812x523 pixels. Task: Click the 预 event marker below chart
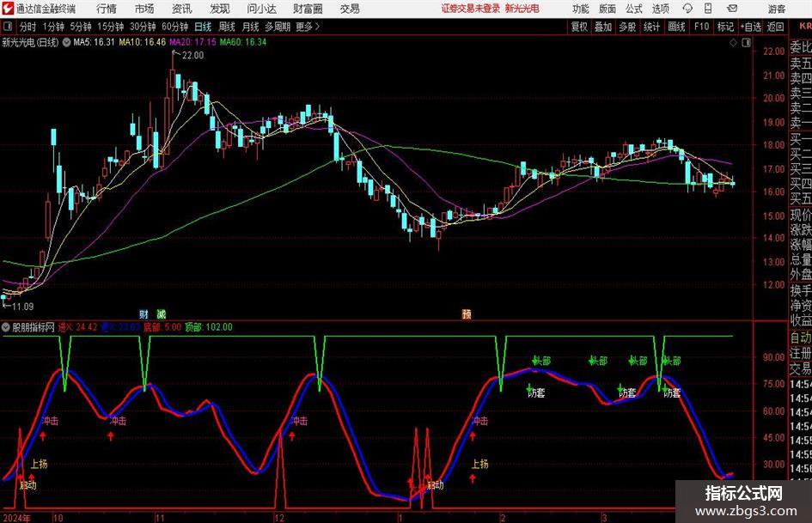(x=467, y=313)
